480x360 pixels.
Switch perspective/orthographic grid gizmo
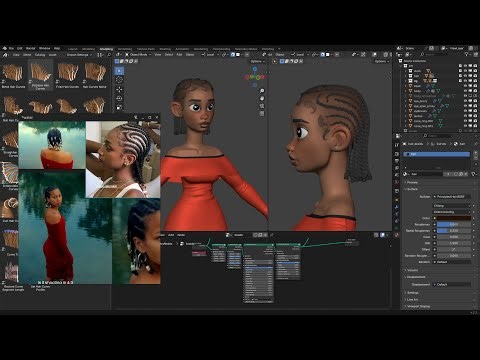[x=262, y=114]
